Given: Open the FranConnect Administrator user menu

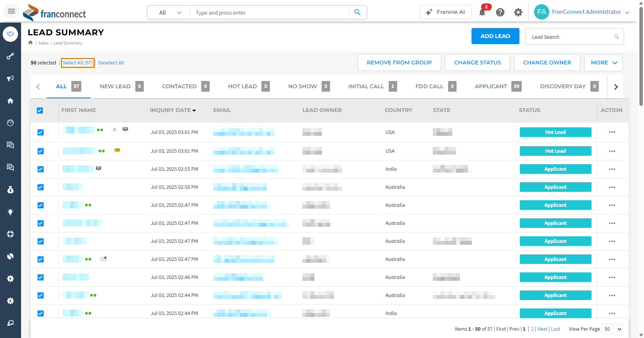Looking at the screenshot, I should click(x=582, y=12).
